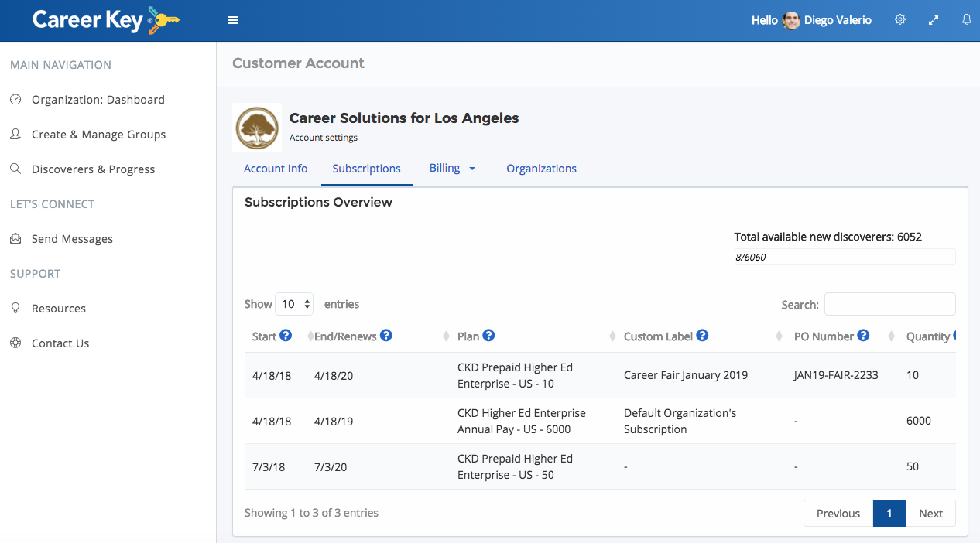
Task: Click the organization tree logo thumbnail
Action: click(257, 128)
